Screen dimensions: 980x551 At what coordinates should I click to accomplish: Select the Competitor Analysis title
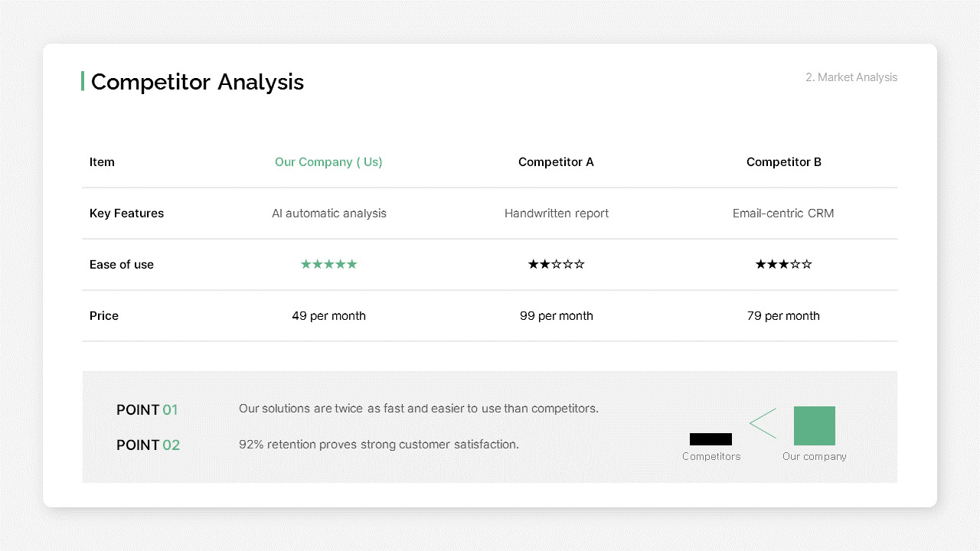198,82
